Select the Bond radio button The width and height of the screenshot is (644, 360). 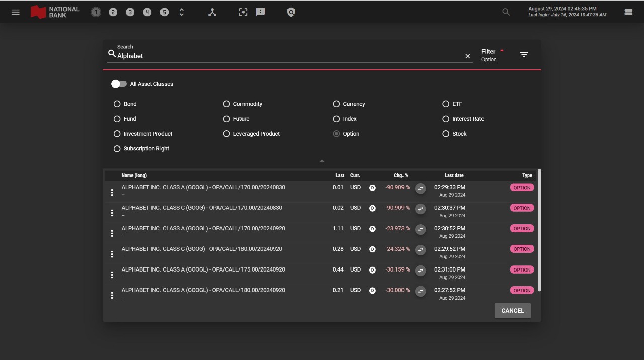click(x=117, y=104)
